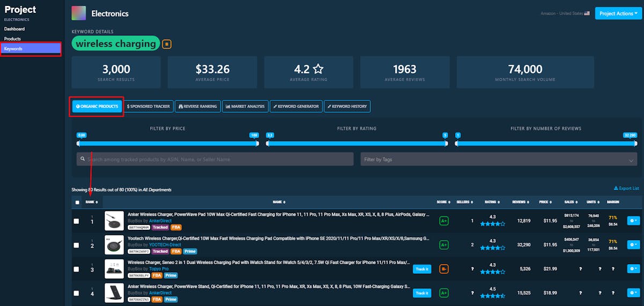Sort table by Name column

[278, 202]
